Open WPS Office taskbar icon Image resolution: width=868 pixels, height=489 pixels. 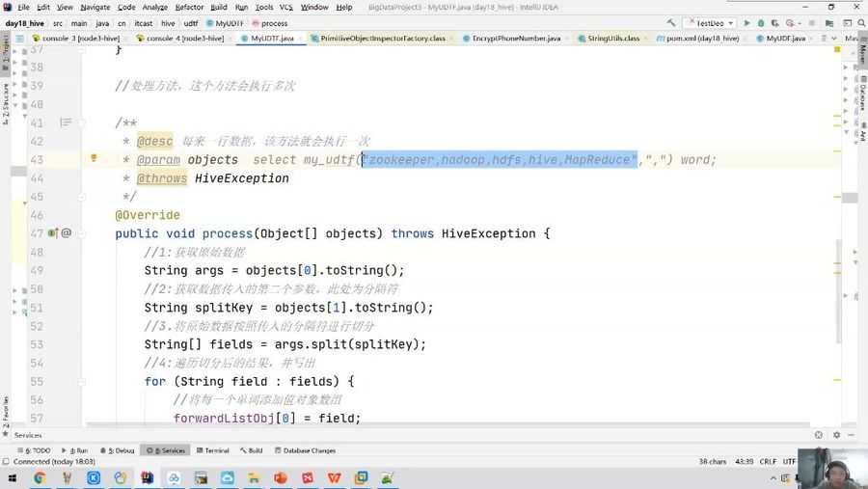point(335,478)
